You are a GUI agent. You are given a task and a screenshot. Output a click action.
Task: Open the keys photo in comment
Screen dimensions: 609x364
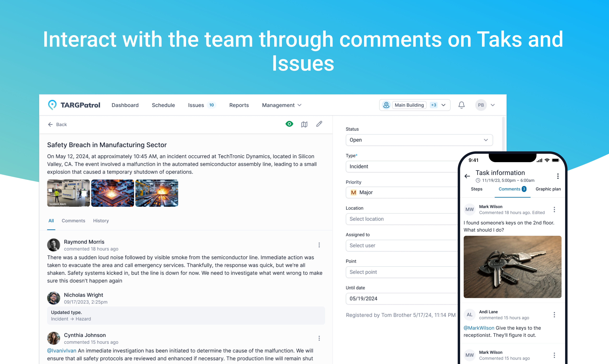tap(512, 267)
